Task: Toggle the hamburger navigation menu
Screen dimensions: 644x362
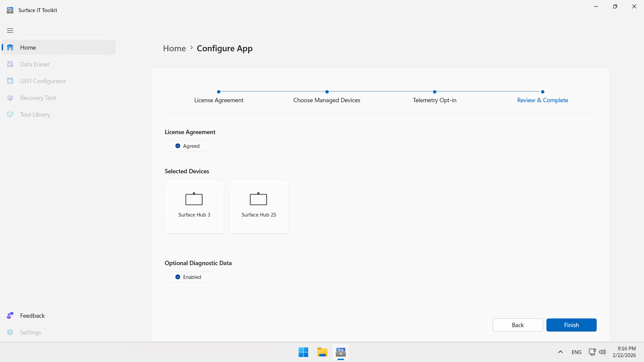Action: coord(10,31)
